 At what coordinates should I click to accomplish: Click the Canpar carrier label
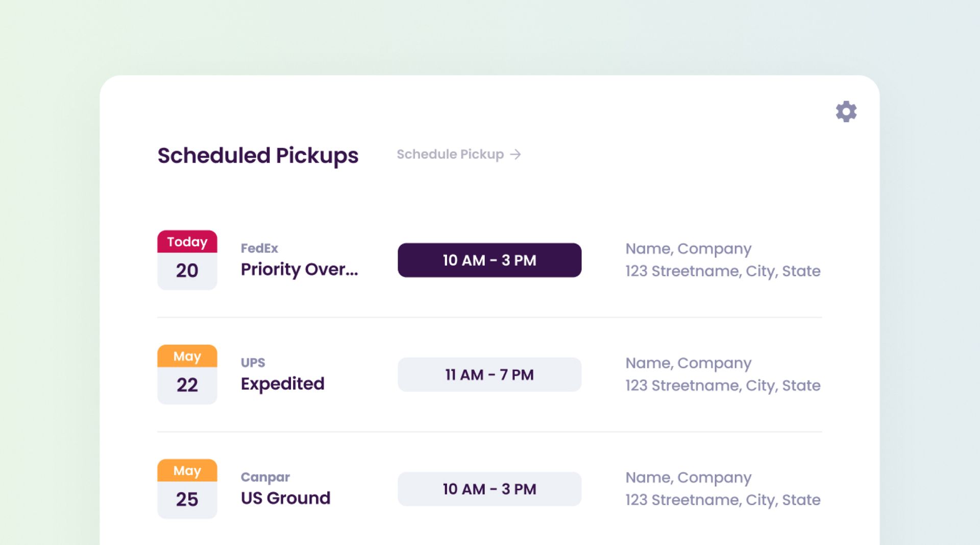click(265, 477)
